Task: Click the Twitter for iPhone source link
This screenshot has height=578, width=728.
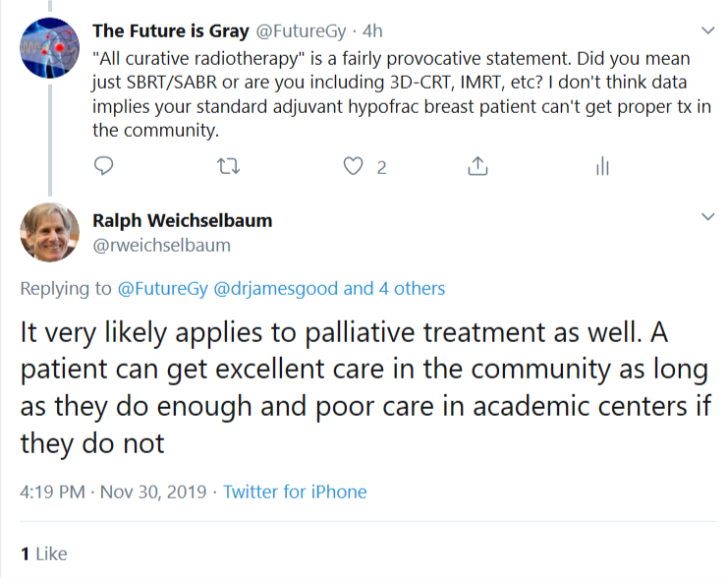Action: tap(295, 491)
